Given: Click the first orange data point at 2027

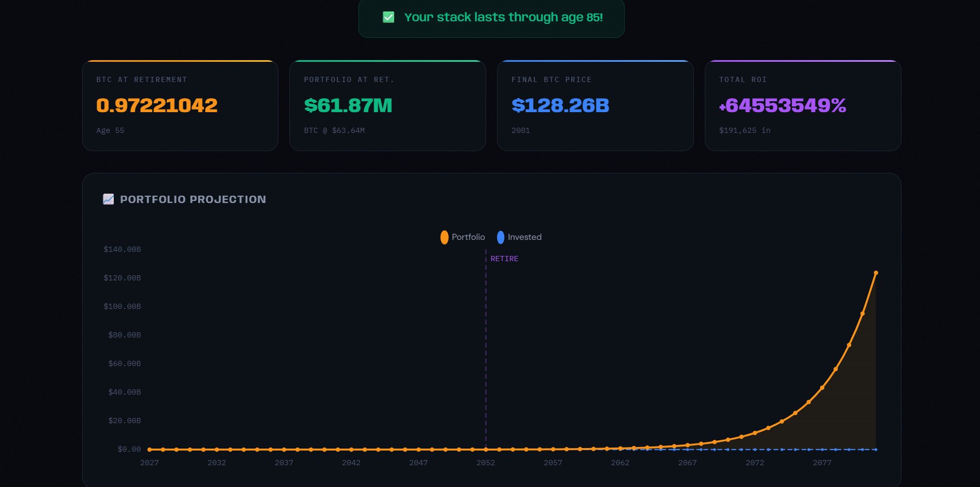Looking at the screenshot, I should [150, 449].
